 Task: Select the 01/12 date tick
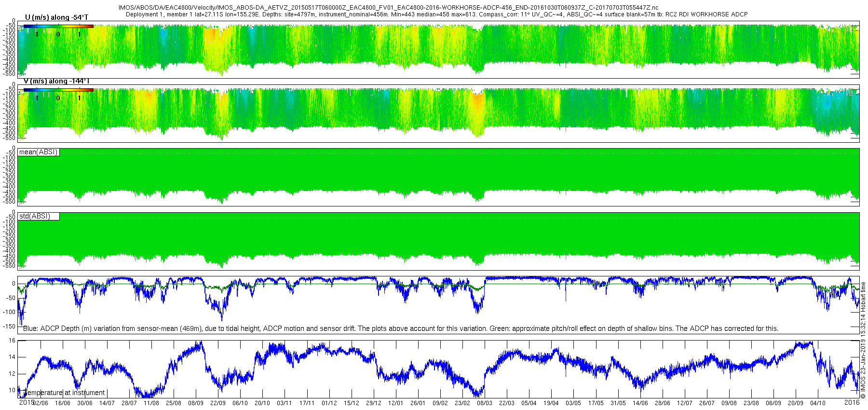pos(329,403)
